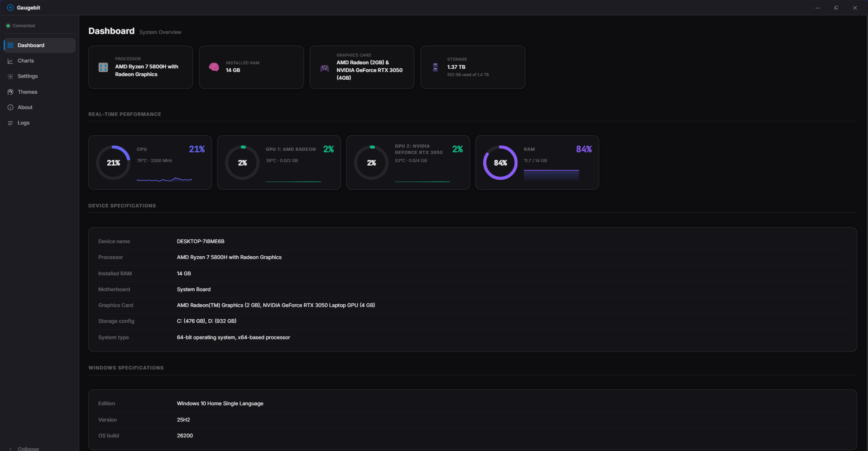The image size is (868, 451).
Task: Click the blue 21% CPU percentage label
Action: [x=197, y=149]
